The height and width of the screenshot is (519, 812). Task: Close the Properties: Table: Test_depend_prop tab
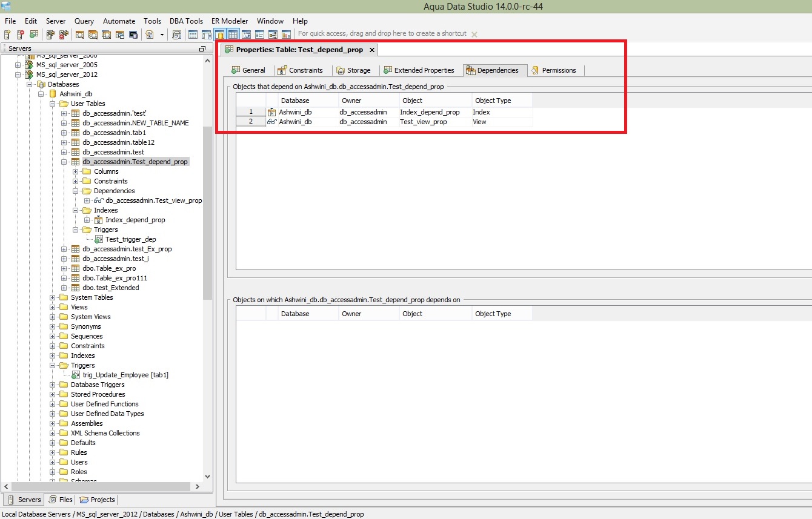point(372,50)
